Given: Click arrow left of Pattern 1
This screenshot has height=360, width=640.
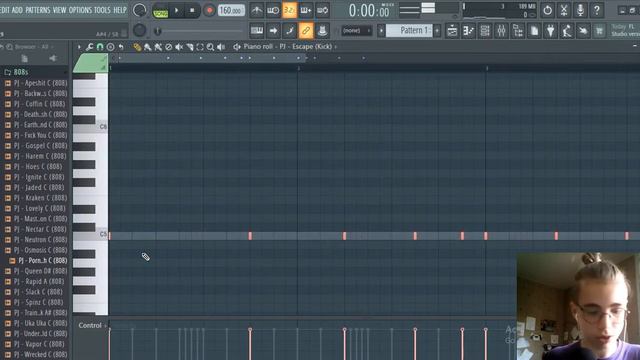Looking at the screenshot, I should click(381, 31).
